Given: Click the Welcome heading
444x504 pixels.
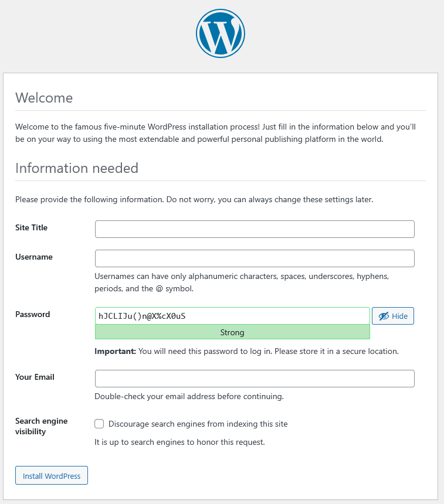Looking at the screenshot, I should (44, 98).
